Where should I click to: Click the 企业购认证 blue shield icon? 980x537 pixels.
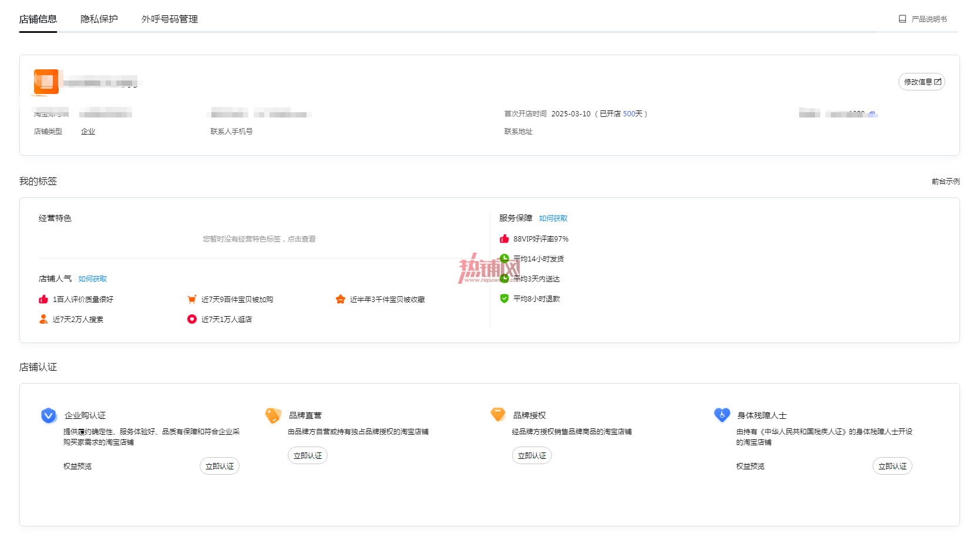click(x=49, y=415)
